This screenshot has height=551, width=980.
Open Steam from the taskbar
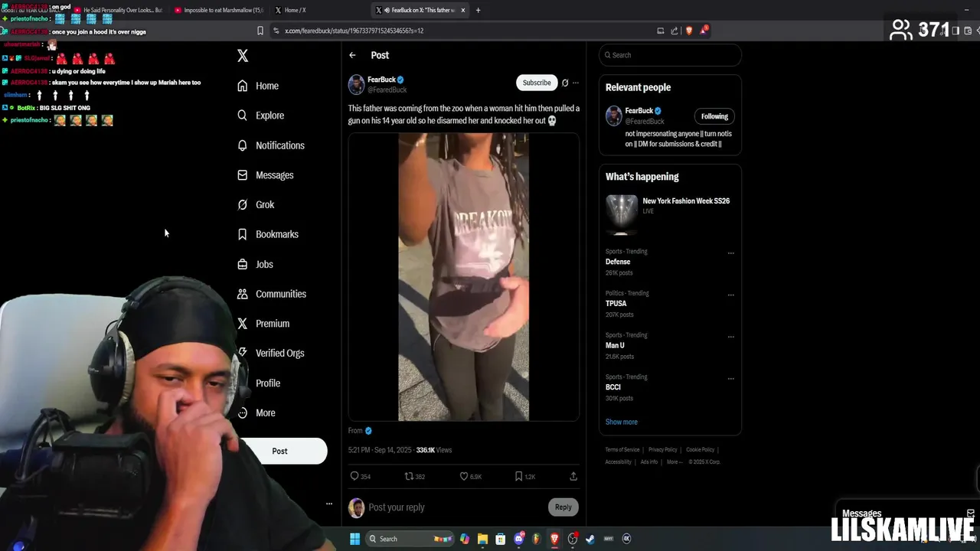pyautogui.click(x=590, y=539)
